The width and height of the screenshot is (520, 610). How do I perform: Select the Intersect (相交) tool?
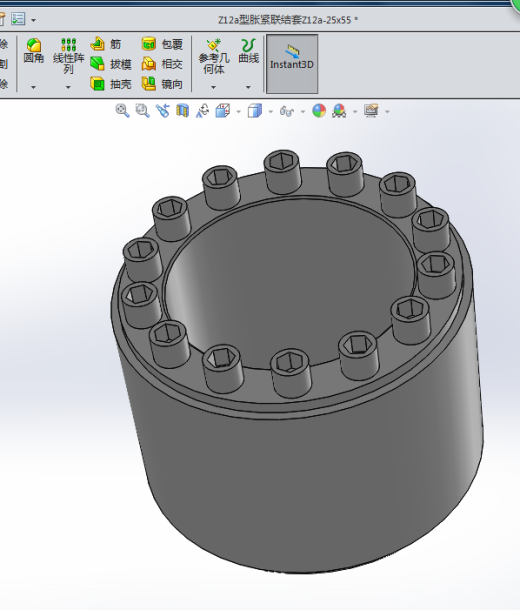(x=162, y=64)
